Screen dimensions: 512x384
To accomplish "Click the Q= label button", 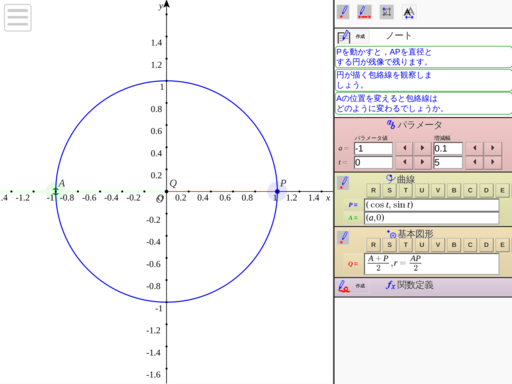I will [353, 264].
